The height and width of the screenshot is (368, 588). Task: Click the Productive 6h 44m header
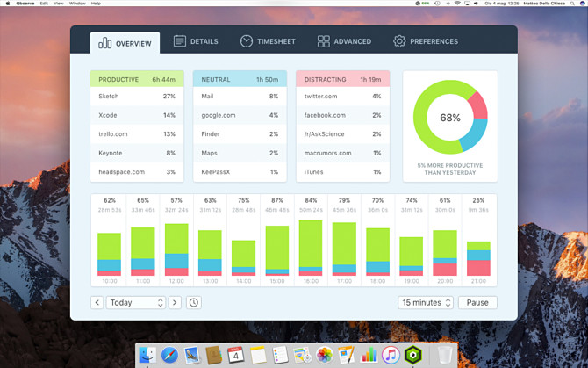(137, 79)
